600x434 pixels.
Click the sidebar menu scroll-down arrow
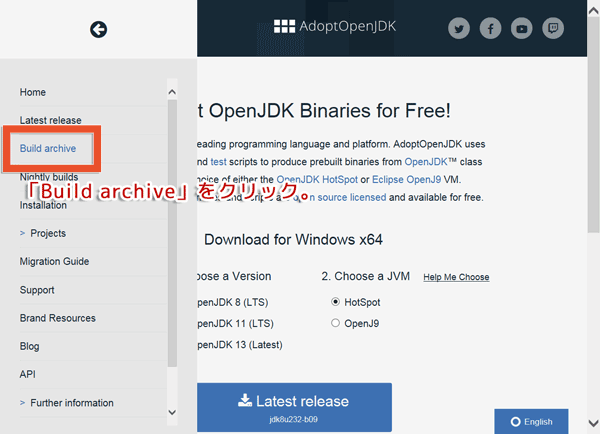pyautogui.click(x=172, y=412)
